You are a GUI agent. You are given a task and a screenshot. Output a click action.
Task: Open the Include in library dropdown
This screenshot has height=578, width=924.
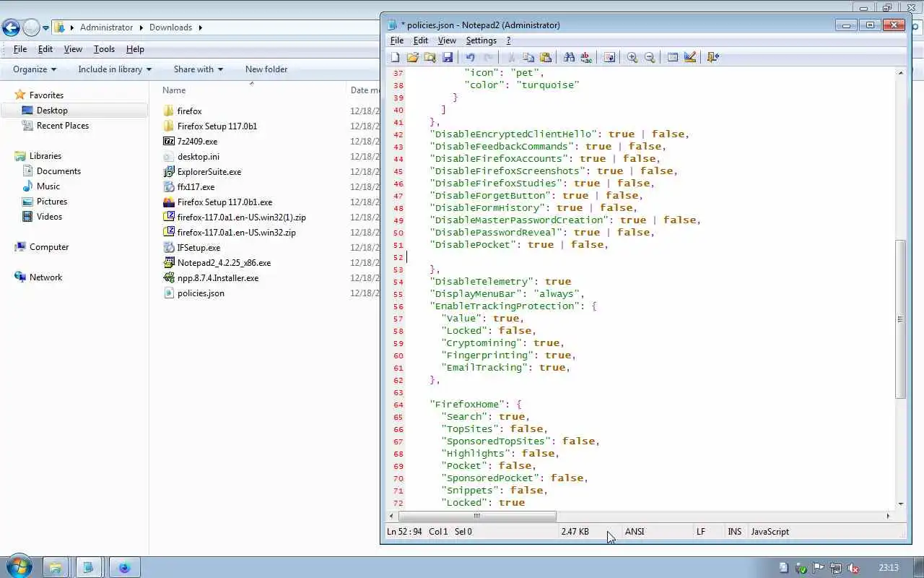coord(115,69)
